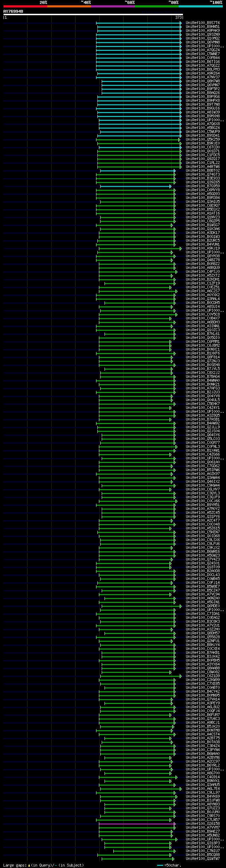The height and width of the screenshot is (868, 226).
Task: Click the purple alignment bar for O26158
Action: point(137,824)
